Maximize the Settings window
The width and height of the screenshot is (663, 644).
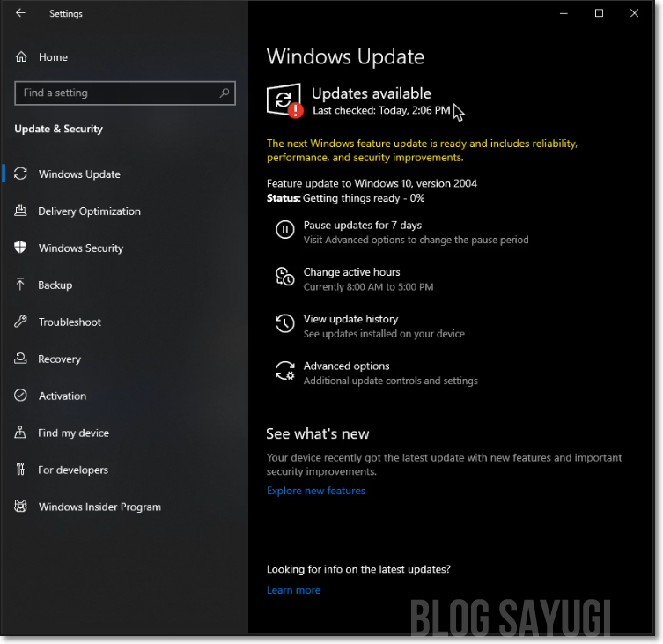pos(599,13)
